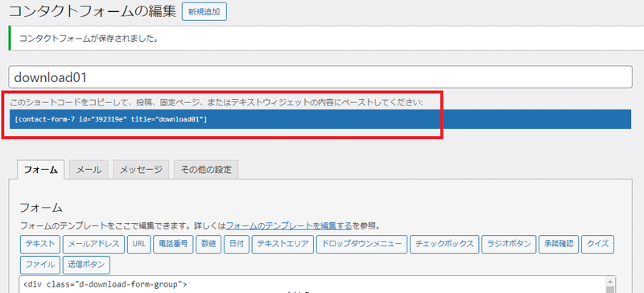Insert the 電話番号 tag
The image size is (644, 293).
click(x=173, y=244)
